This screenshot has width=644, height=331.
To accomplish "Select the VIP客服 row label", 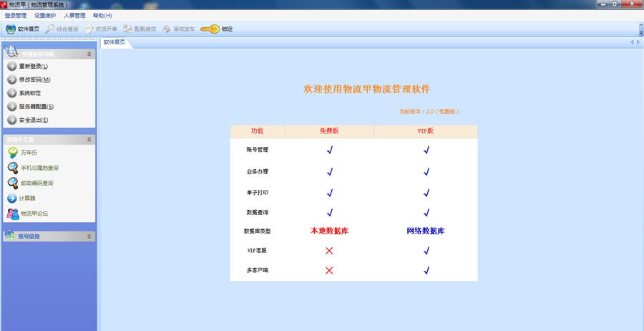I will click(x=258, y=250).
